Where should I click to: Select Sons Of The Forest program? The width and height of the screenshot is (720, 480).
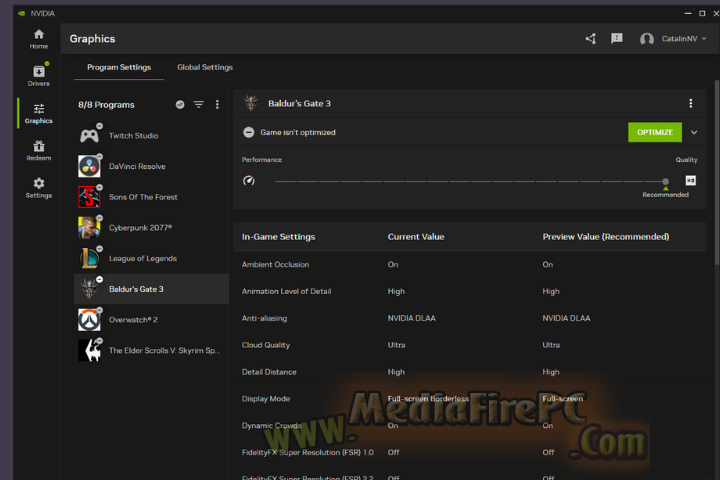click(151, 197)
